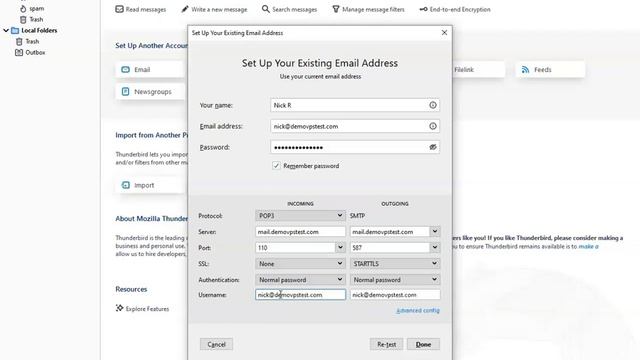The image size is (640, 360).
Task: Open the spam folder in sidebar
Action: (x=36, y=9)
